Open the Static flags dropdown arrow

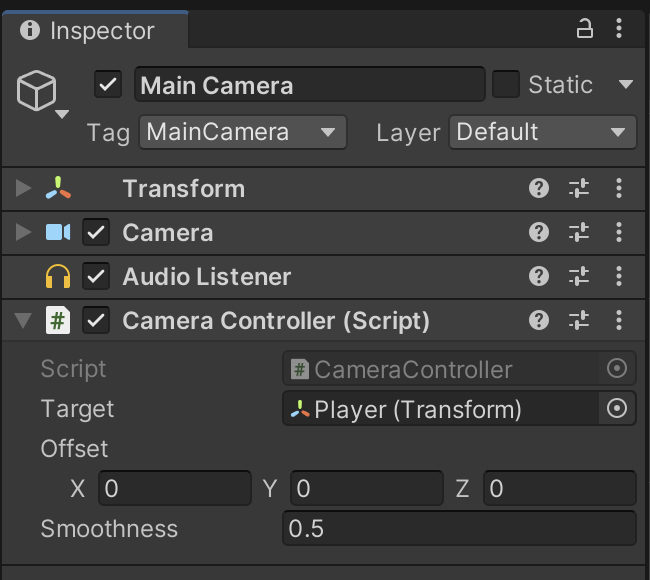click(x=626, y=84)
